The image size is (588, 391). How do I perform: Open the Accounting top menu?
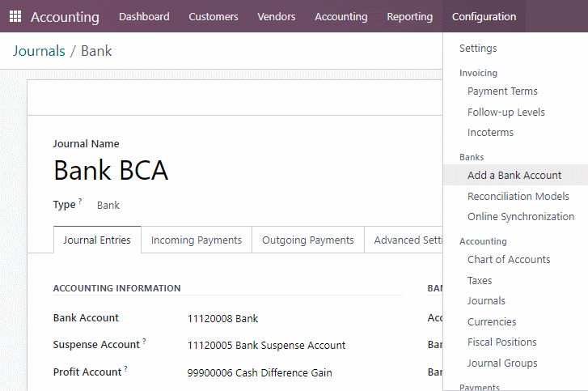pyautogui.click(x=341, y=16)
